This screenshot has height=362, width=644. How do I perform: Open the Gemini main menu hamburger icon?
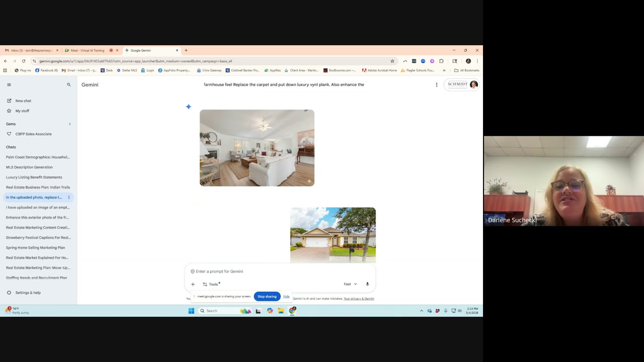(x=9, y=84)
